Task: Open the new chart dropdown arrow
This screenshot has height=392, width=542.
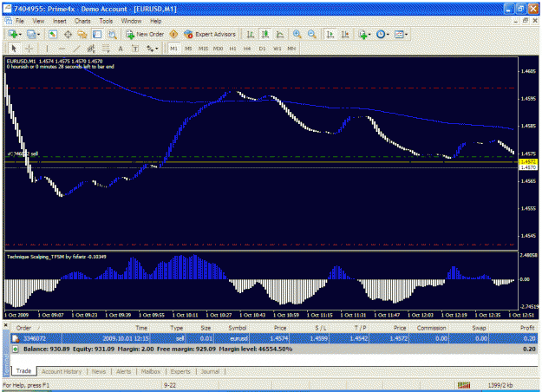Action: [20, 35]
